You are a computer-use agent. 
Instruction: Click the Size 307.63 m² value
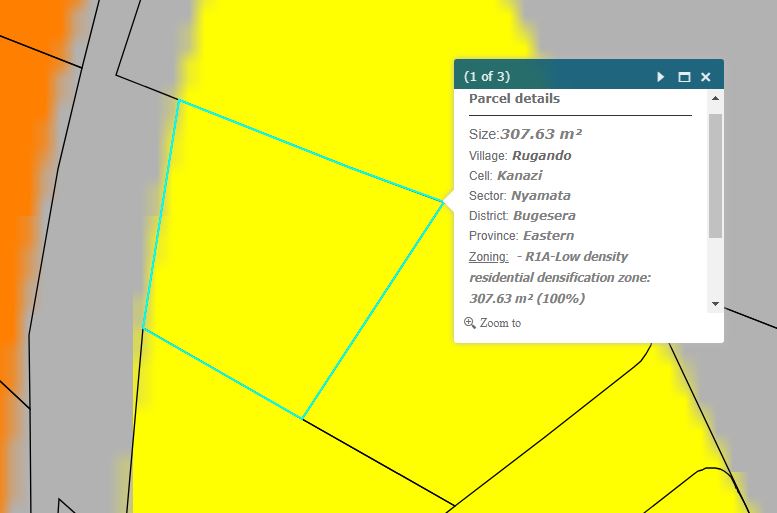pos(540,134)
